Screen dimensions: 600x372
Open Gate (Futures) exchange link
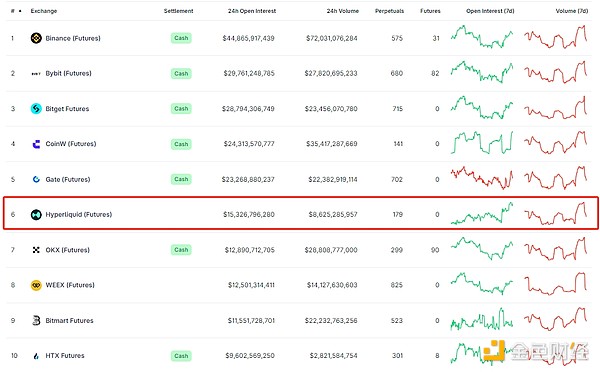tap(68, 179)
